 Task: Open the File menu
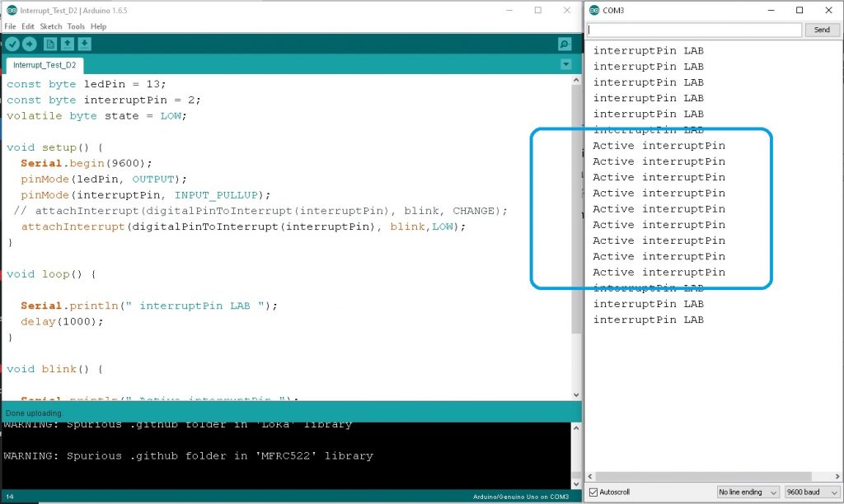[10, 26]
